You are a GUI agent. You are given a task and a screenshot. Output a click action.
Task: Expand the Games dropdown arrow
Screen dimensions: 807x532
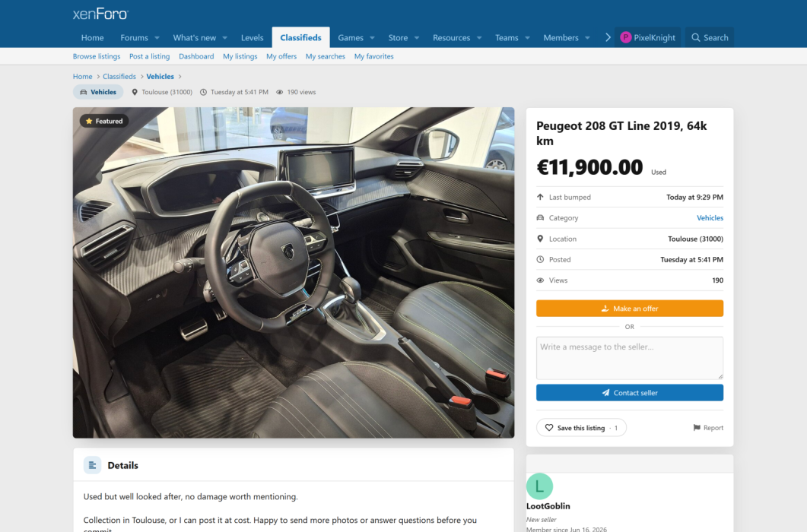(372, 38)
